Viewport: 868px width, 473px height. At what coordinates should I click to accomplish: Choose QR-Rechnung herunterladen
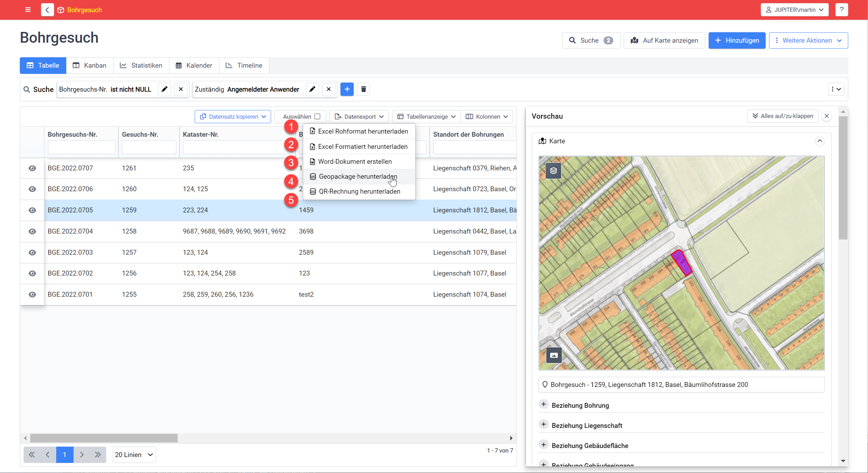pyautogui.click(x=359, y=192)
